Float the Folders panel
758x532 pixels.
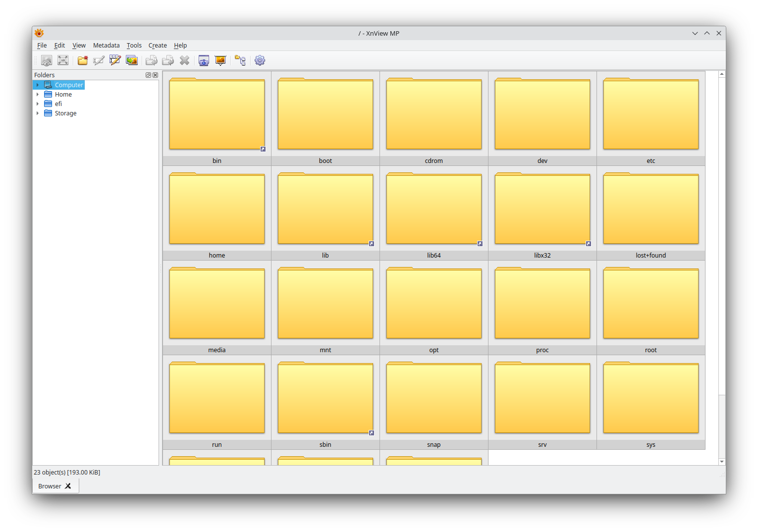(x=148, y=75)
